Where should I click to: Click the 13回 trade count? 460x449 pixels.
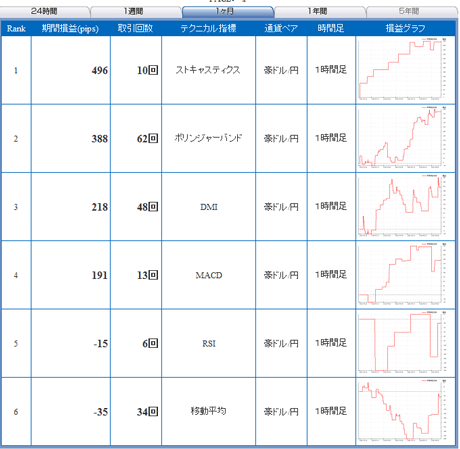coord(148,275)
